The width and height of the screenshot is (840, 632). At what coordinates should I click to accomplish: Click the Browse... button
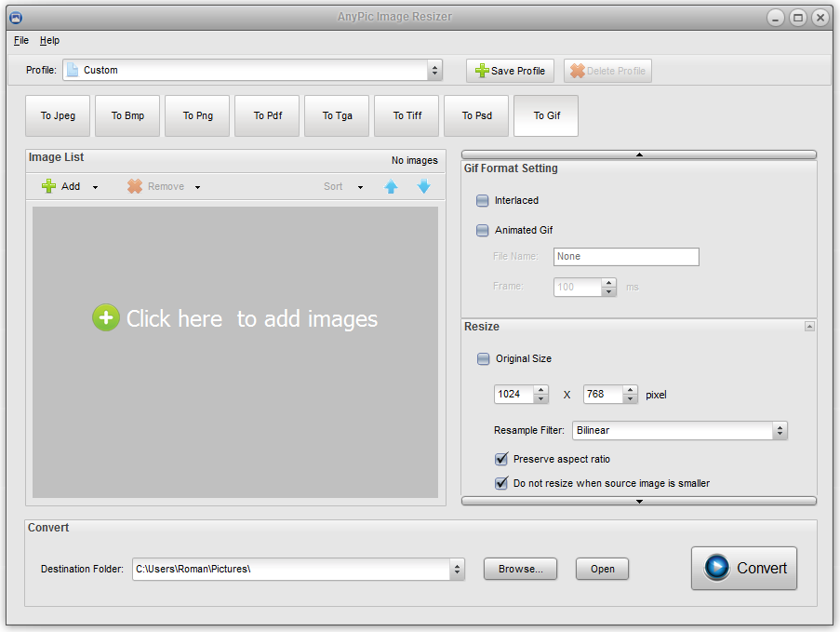(520, 569)
